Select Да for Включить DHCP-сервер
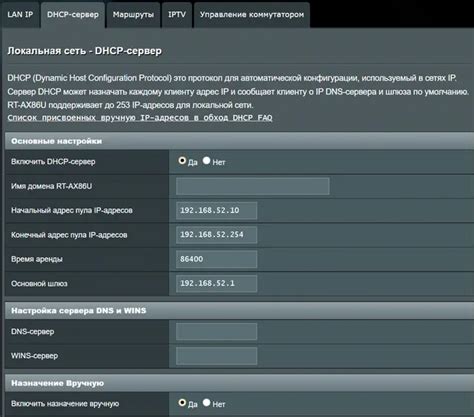The image size is (474, 417). pos(182,161)
